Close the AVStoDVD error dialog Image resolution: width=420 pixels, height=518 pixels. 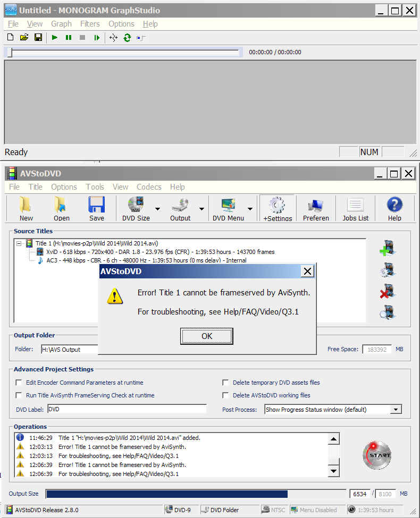coord(308,271)
